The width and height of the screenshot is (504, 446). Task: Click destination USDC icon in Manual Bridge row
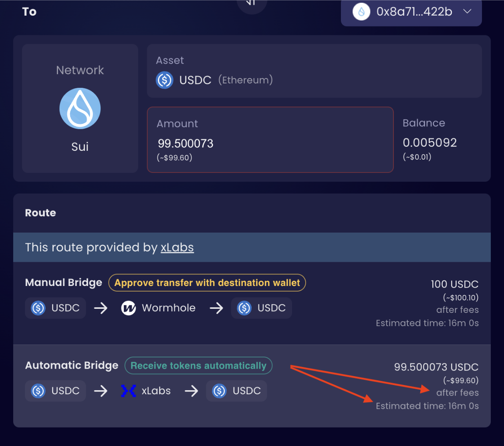click(244, 308)
